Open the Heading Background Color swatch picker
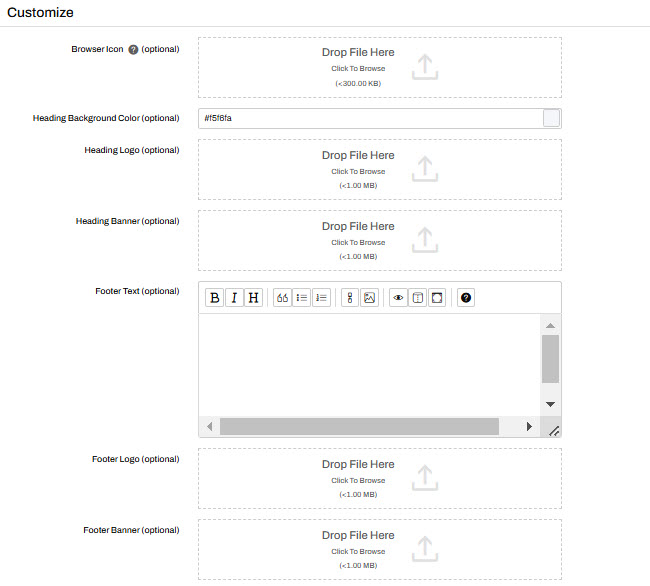650x586 pixels. click(551, 119)
